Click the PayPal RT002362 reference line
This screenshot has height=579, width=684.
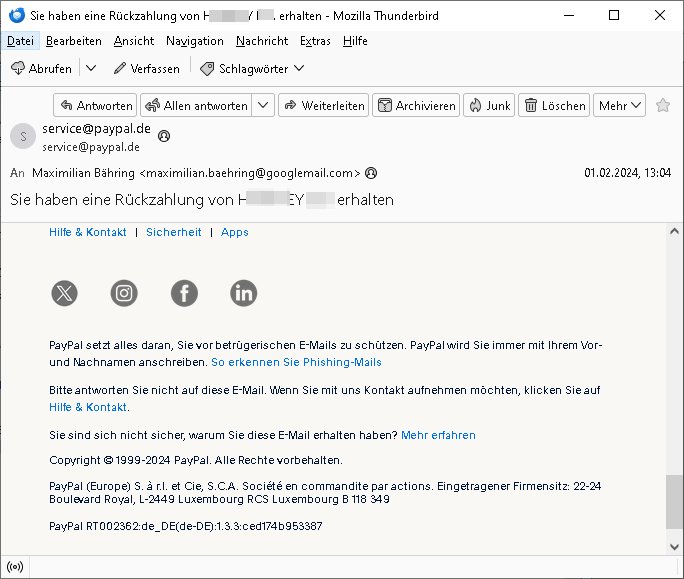[x=185, y=526]
